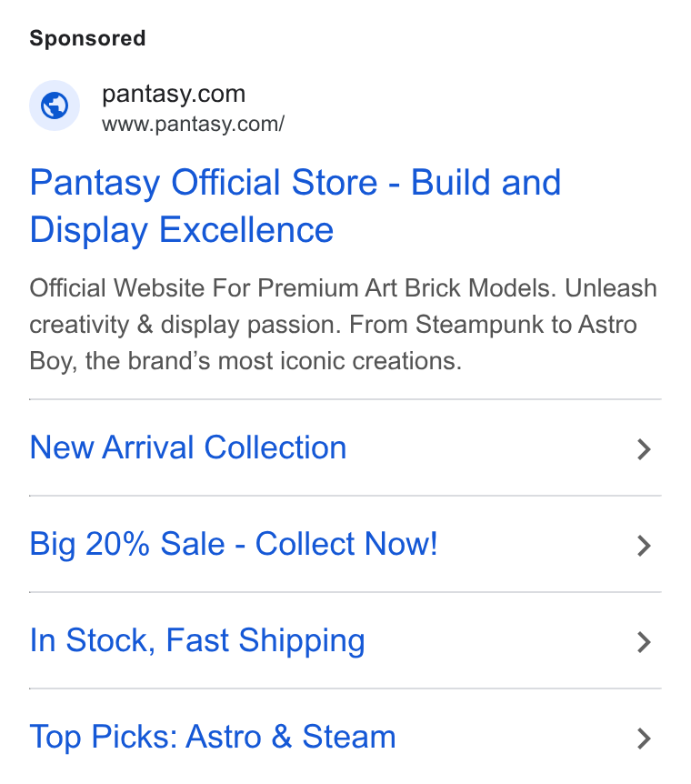Click the Pantasy Official Store headline
This screenshot has width=691, height=784.
(x=204, y=183)
